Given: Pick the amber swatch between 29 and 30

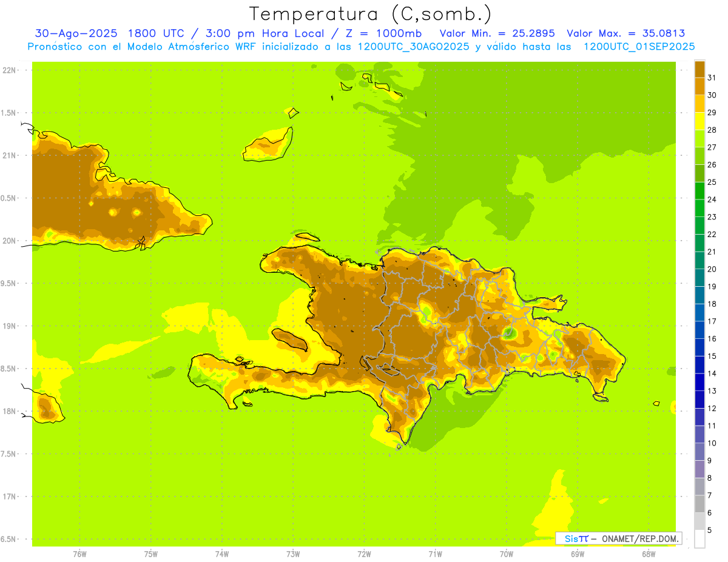Looking at the screenshot, I should pyautogui.click(x=699, y=104).
